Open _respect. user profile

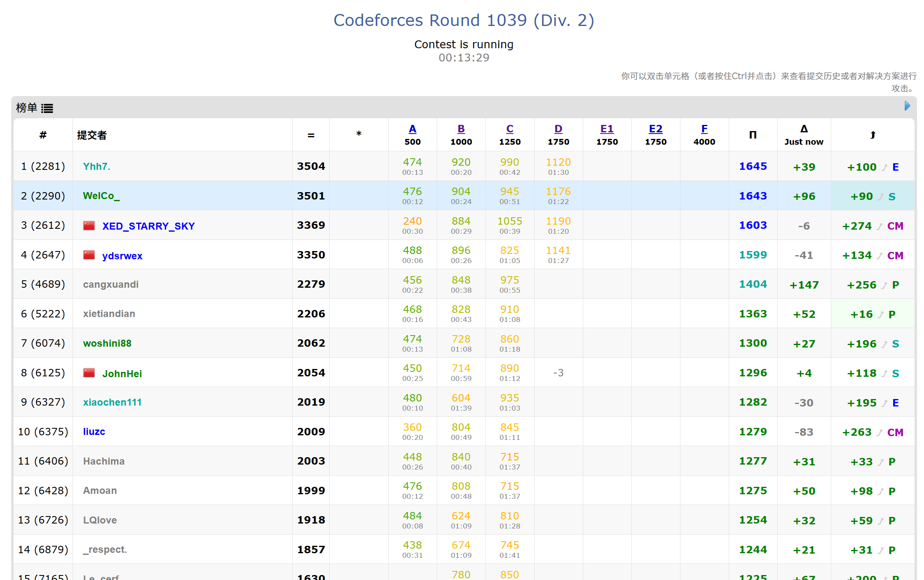[x=105, y=549]
